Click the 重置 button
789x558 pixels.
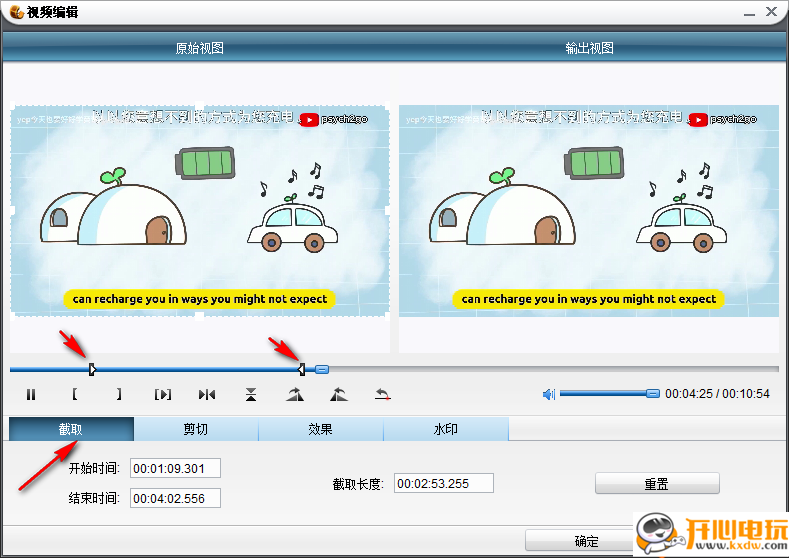click(x=657, y=484)
